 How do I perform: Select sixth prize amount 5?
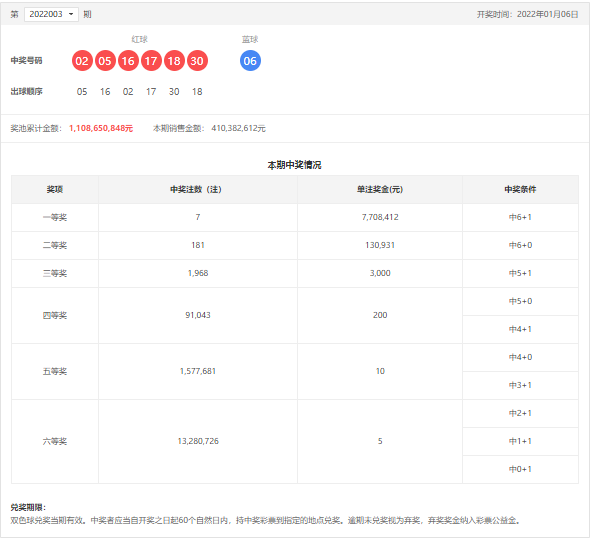380,441
